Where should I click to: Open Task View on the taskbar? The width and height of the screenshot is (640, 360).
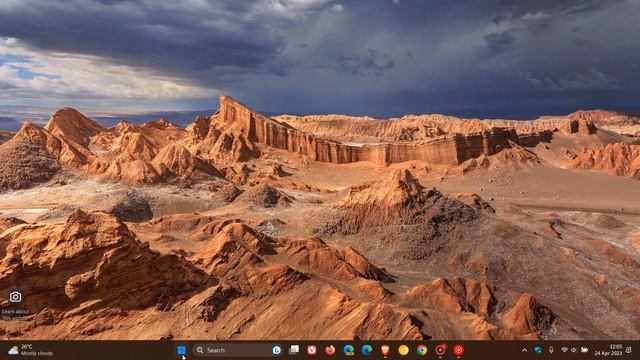(x=294, y=350)
